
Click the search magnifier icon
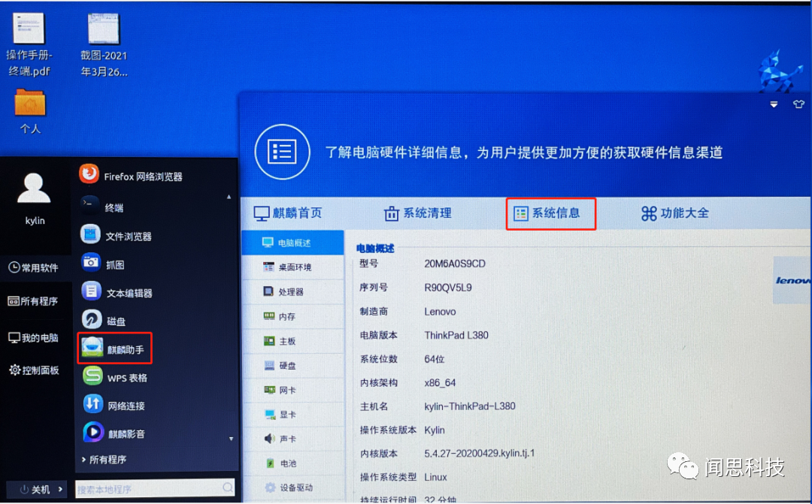pos(228,487)
